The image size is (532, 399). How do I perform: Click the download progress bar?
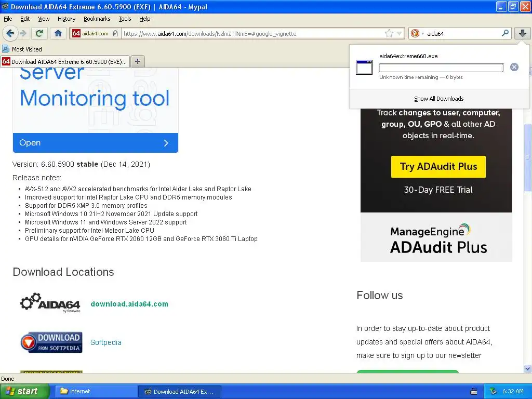click(x=441, y=68)
